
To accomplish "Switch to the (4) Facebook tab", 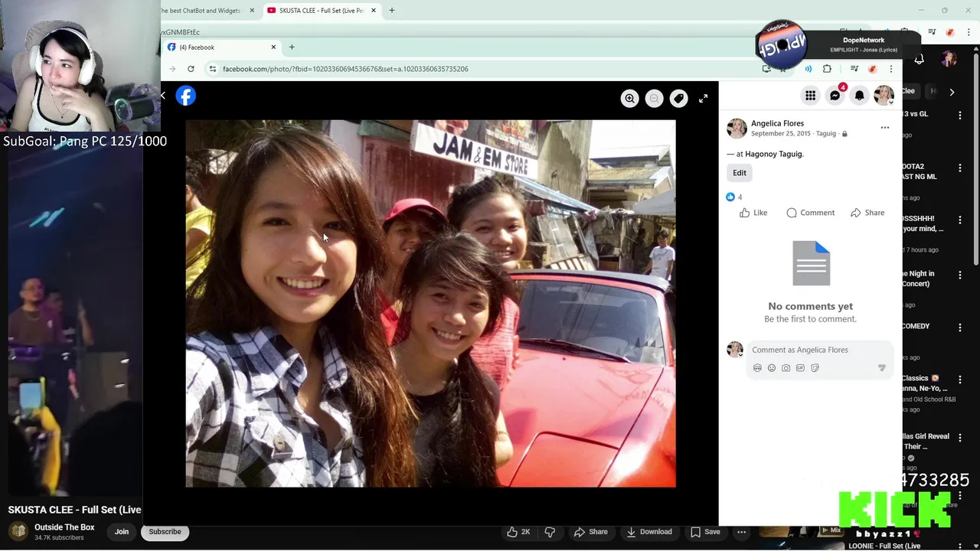I will coord(222,47).
